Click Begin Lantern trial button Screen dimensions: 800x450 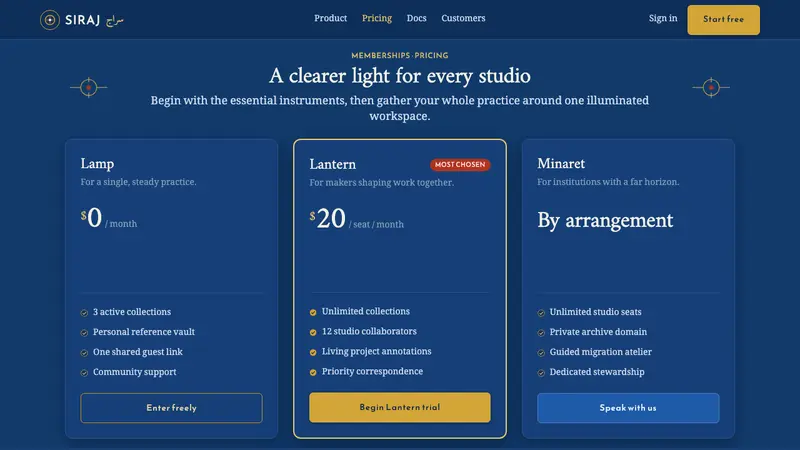click(399, 407)
